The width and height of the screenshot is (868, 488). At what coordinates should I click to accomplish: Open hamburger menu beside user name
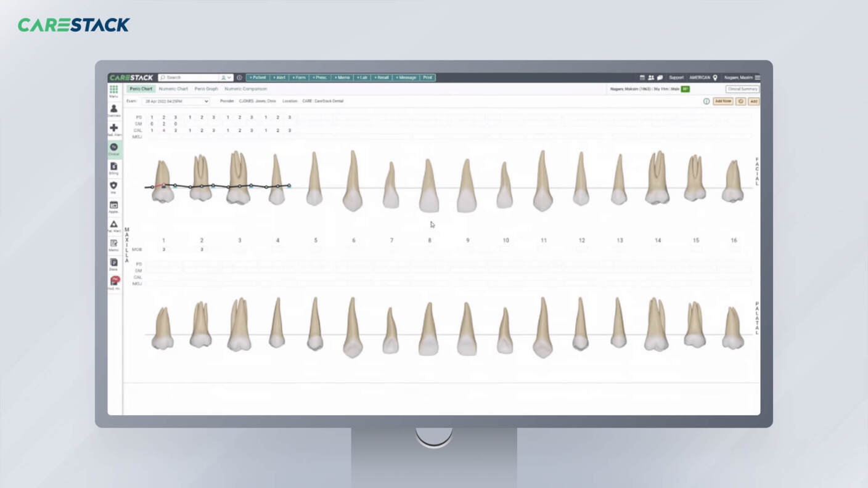click(758, 78)
